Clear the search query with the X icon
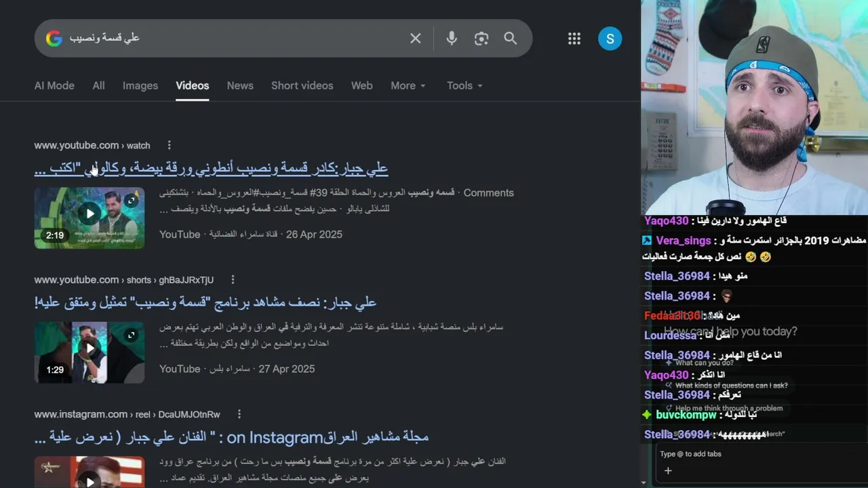The image size is (868, 488). 416,39
